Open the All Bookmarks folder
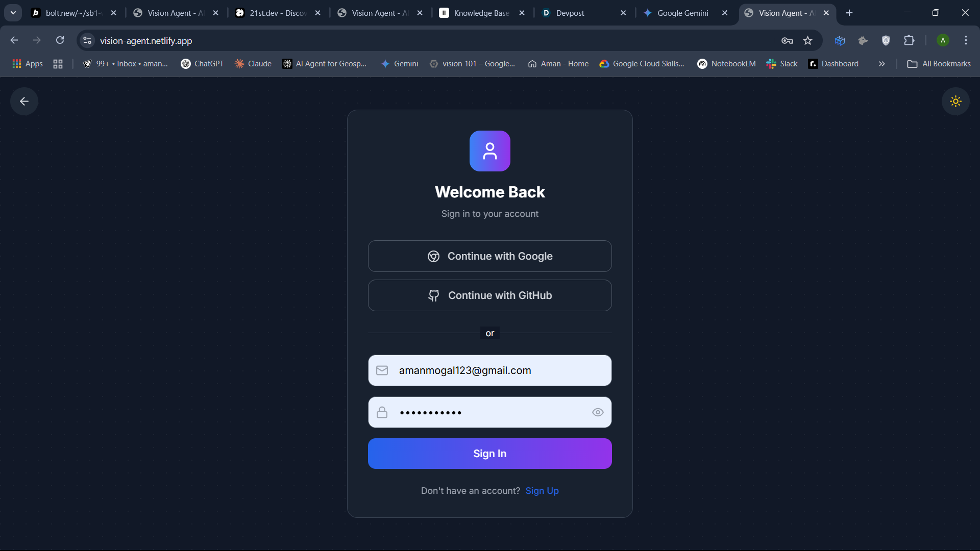 [x=939, y=64]
